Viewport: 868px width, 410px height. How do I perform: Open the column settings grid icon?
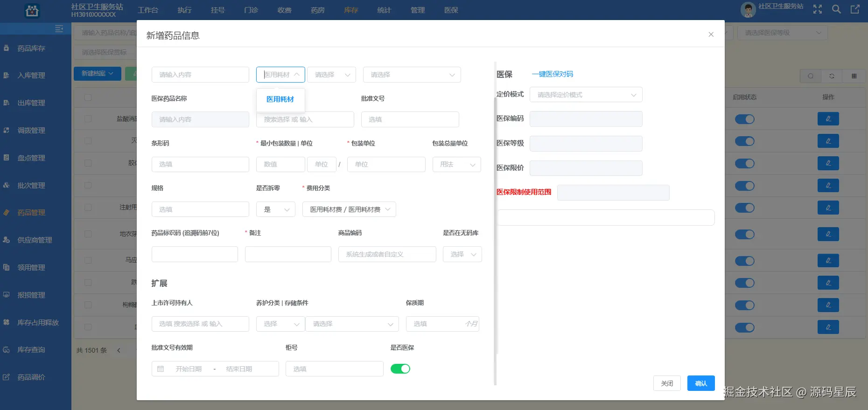854,76
